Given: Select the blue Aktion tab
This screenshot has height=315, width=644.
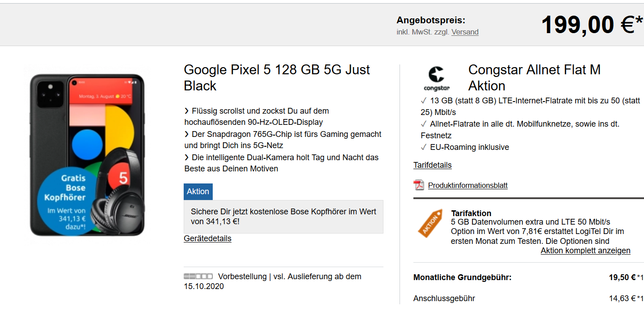Looking at the screenshot, I should [198, 192].
